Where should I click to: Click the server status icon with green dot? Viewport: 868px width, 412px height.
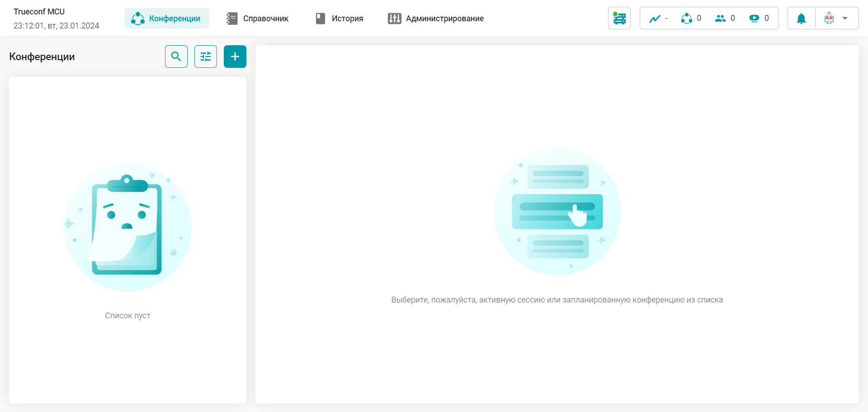tap(619, 18)
